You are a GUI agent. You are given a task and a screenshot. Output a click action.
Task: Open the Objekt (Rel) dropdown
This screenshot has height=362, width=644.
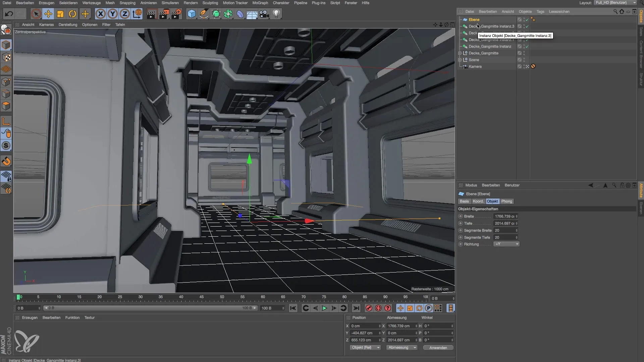click(x=365, y=348)
